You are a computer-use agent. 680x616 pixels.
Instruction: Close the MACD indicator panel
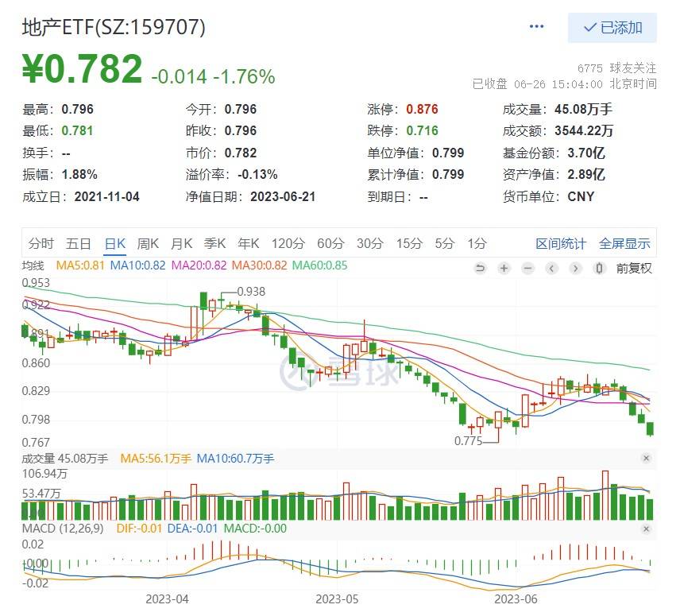tap(646, 529)
